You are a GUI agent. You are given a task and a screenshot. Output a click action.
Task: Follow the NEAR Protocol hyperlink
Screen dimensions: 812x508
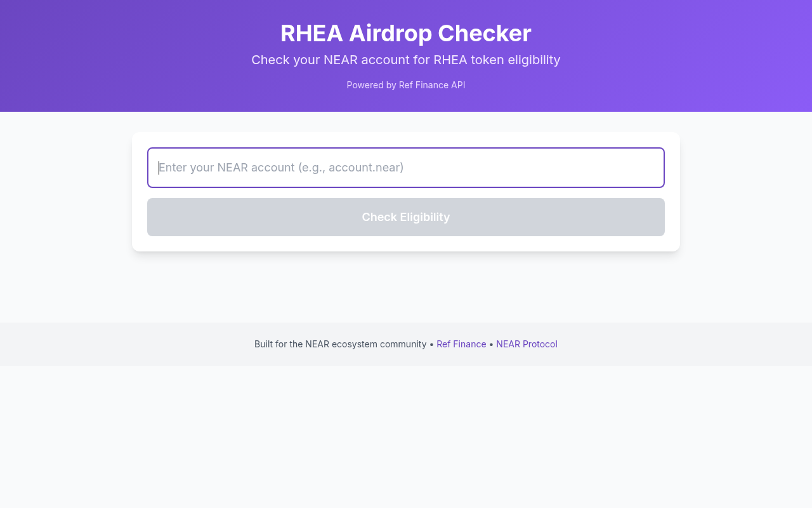527,344
